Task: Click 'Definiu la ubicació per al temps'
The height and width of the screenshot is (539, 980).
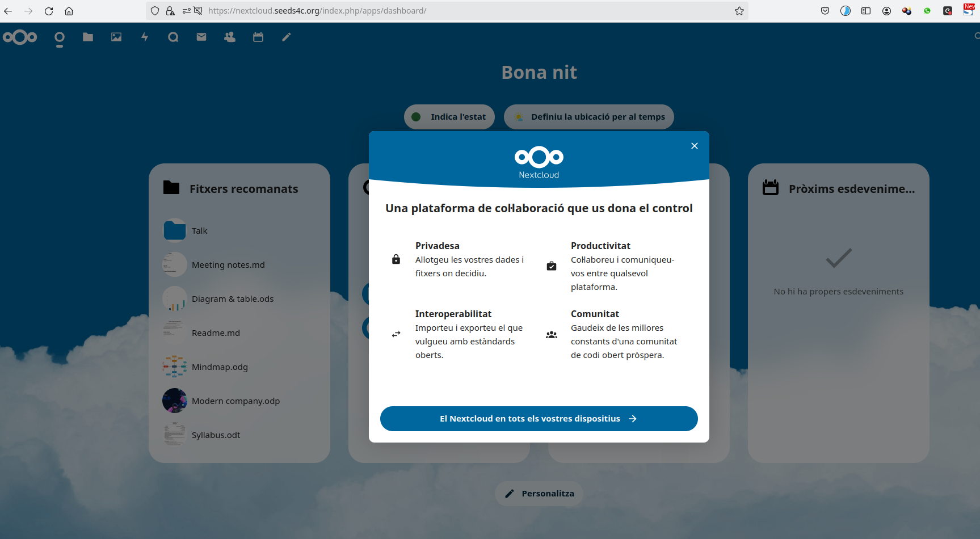Action: click(588, 117)
